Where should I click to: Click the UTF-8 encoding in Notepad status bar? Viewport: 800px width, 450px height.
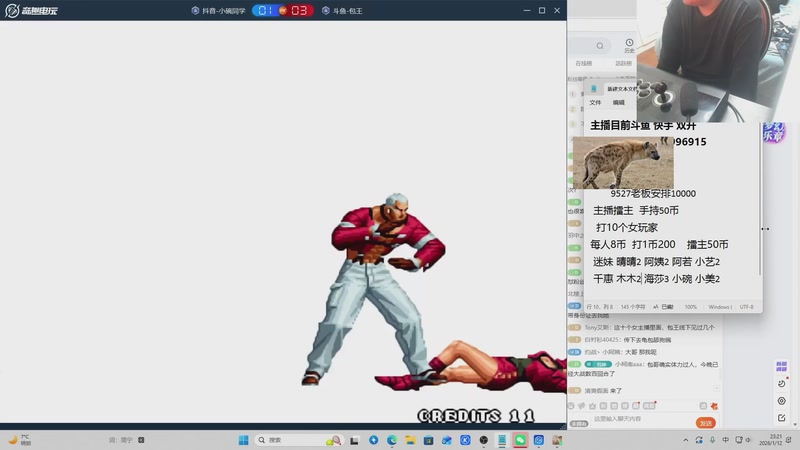coord(746,307)
